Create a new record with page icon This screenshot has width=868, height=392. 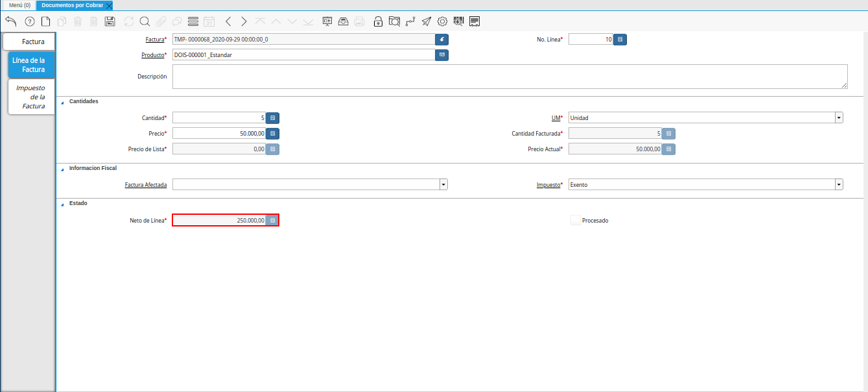pyautogui.click(x=46, y=21)
